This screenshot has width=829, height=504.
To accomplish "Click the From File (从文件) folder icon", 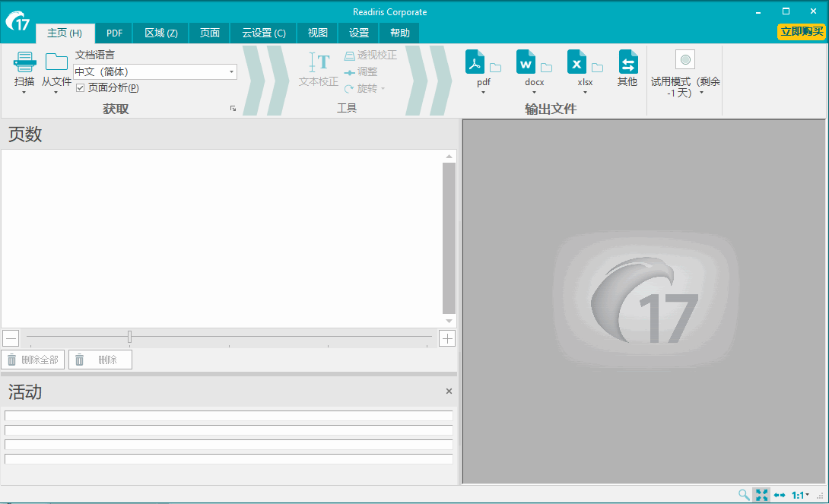I will click(x=56, y=62).
